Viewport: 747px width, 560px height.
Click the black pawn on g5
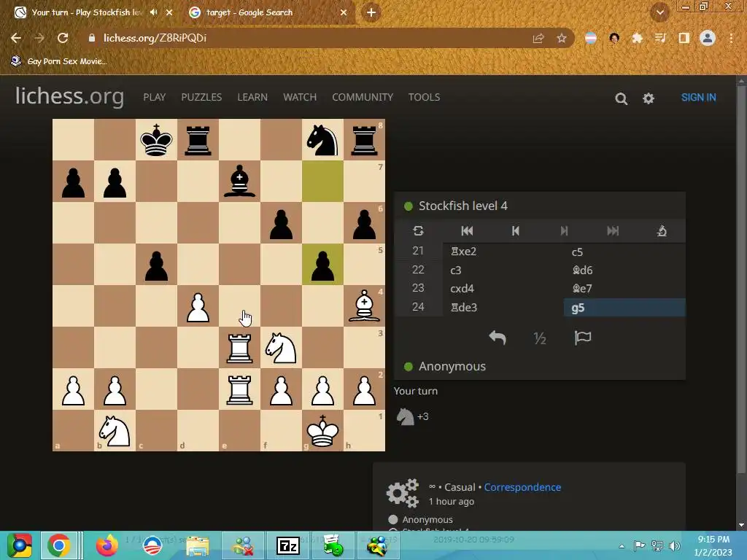(x=322, y=264)
